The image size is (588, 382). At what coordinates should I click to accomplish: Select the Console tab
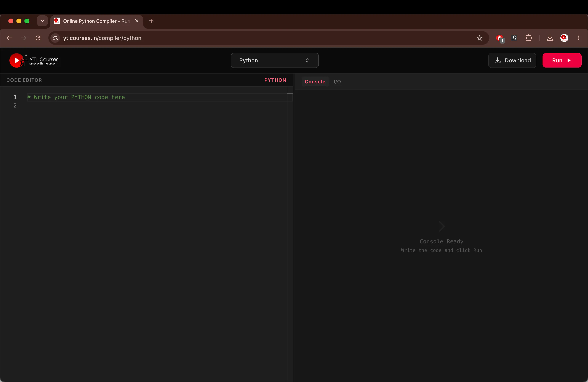315,82
